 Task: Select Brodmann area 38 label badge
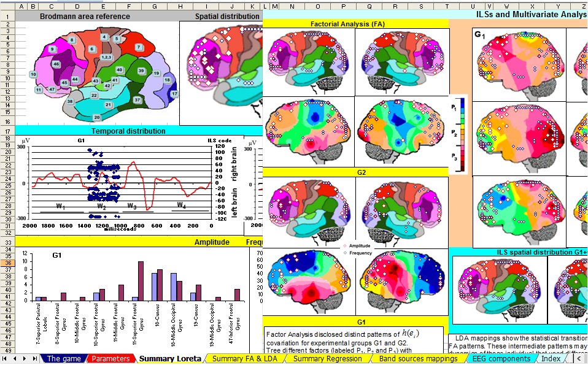click(x=71, y=101)
